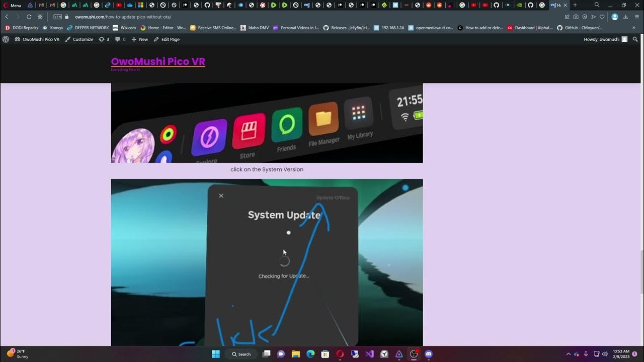Close the active owomushi tab

point(566,5)
